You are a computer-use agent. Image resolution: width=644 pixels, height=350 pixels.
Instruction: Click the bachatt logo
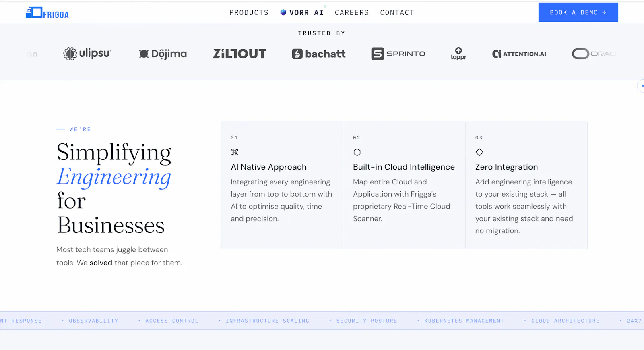click(319, 54)
